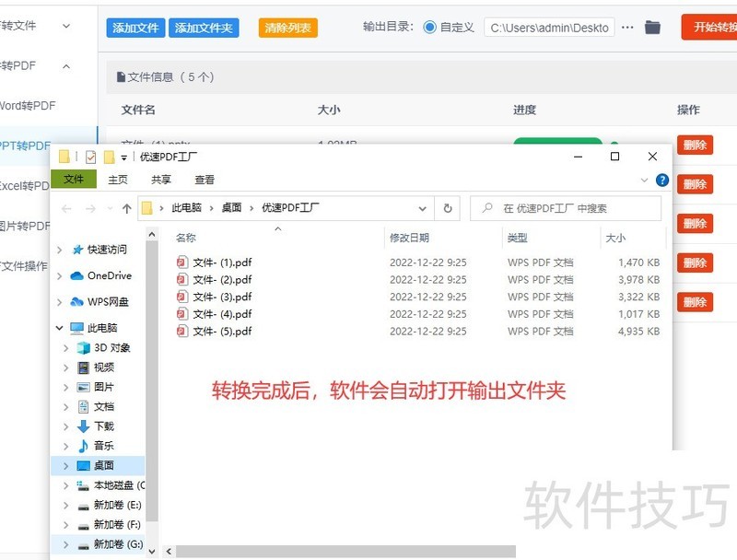Expand the 3D 对象 tree node
This screenshot has width=737, height=560.
pos(66,347)
